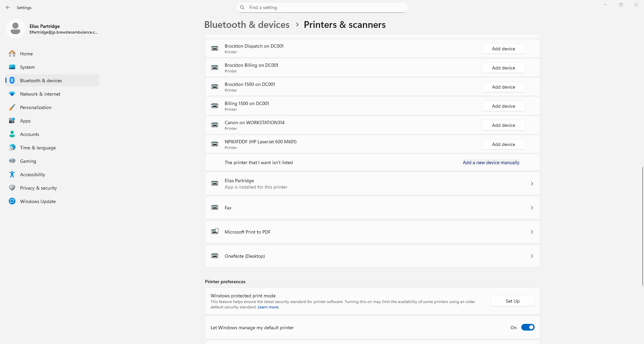Click the Windows Update refresh icon

[12, 201]
